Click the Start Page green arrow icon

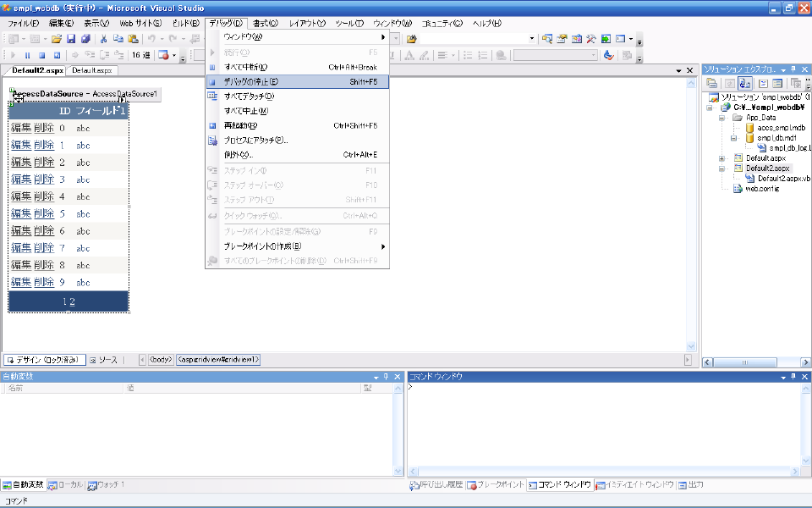coord(606,39)
